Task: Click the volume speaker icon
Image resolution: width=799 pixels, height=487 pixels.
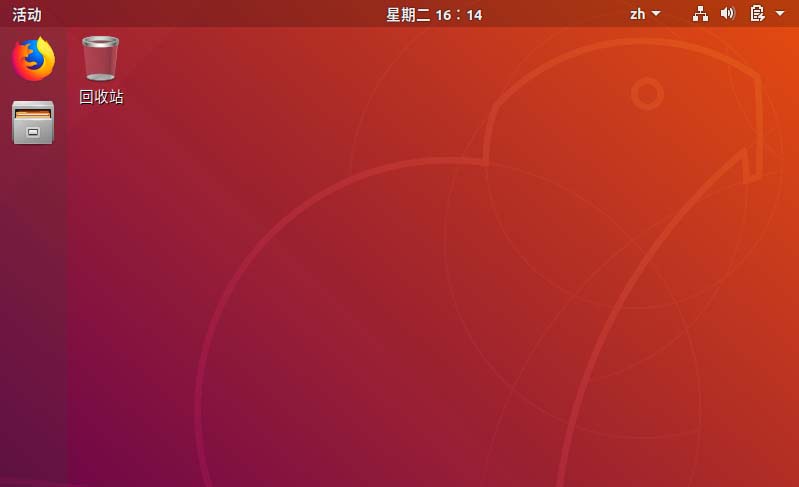Action: tap(728, 13)
